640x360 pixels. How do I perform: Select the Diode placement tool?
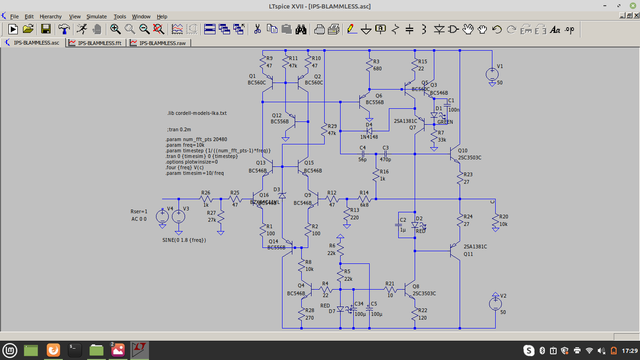click(439, 29)
